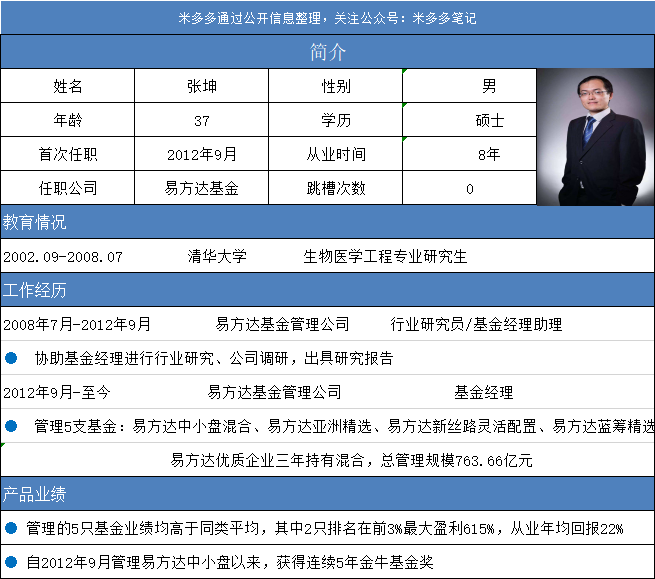The image size is (655, 579).
Task: Select the '学历' label cell
Action: 335,120
